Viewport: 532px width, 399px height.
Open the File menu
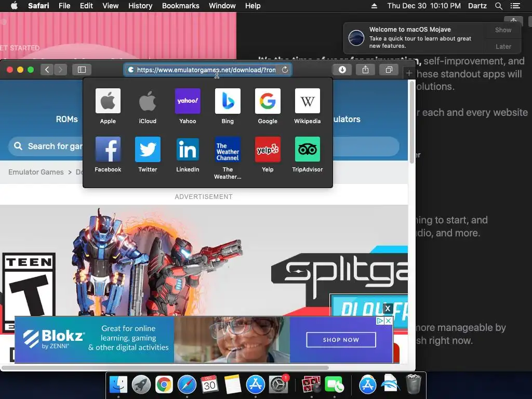coord(64,6)
